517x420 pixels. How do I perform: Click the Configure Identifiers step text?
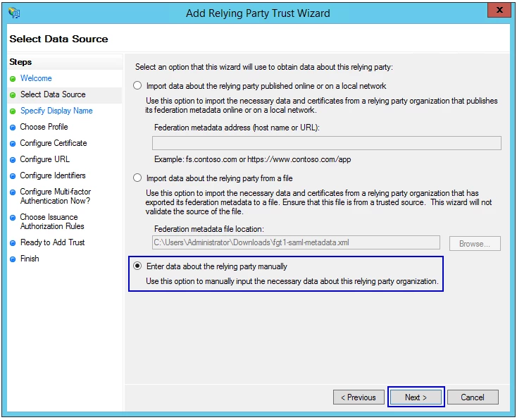point(53,175)
